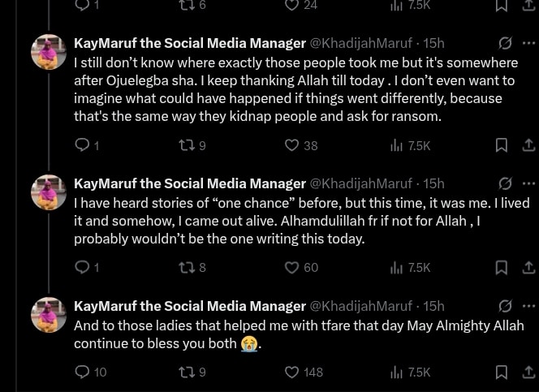Open more options on the "one chance" tweet
The width and height of the screenshot is (539, 392).
pos(528,183)
